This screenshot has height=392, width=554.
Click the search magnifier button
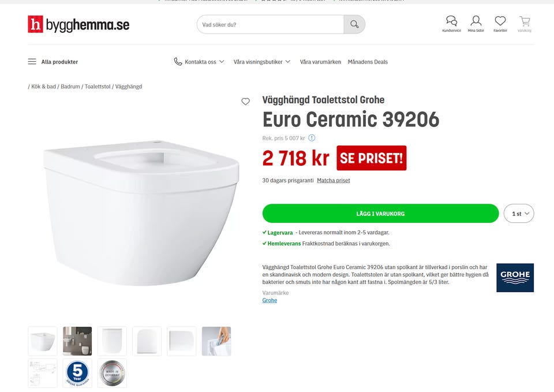pos(354,25)
